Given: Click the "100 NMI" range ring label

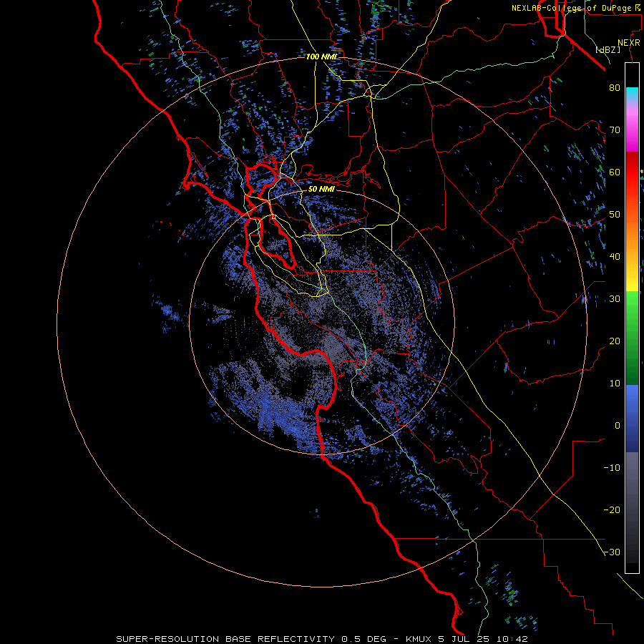Looking at the screenshot, I should 321,57.
